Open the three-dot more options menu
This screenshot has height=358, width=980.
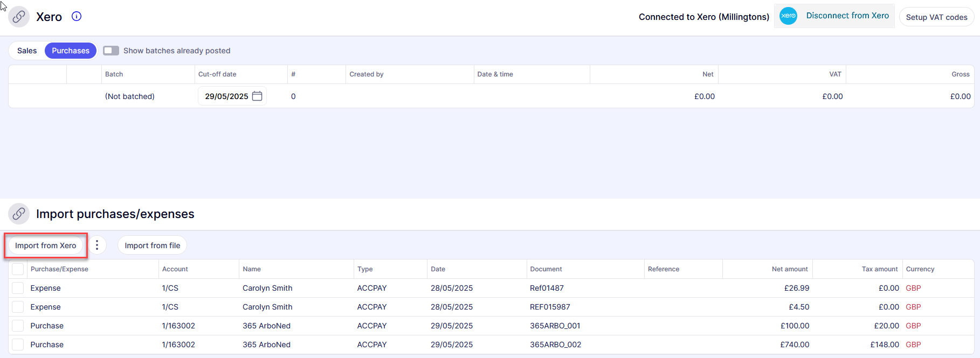coord(97,245)
